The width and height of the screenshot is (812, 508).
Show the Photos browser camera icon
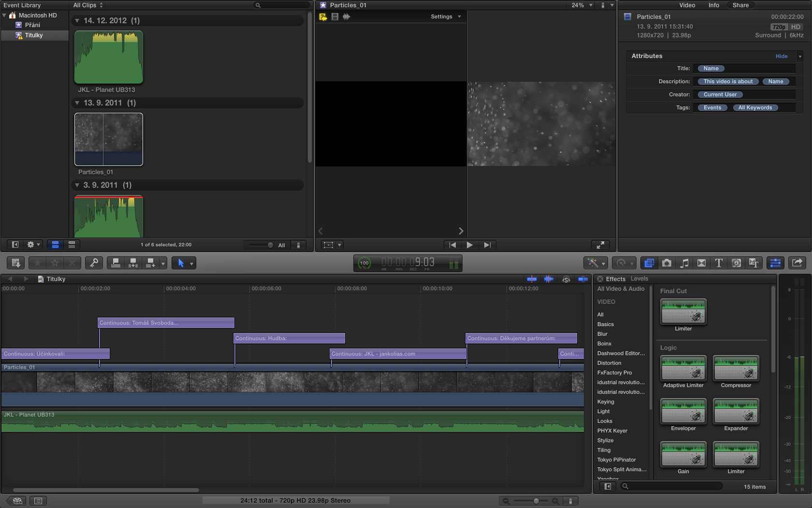tap(667, 263)
